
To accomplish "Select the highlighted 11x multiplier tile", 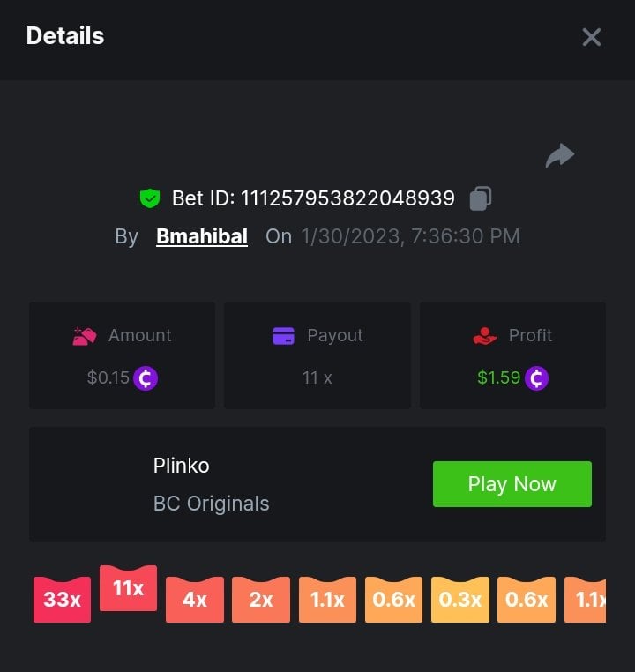I will [x=128, y=588].
